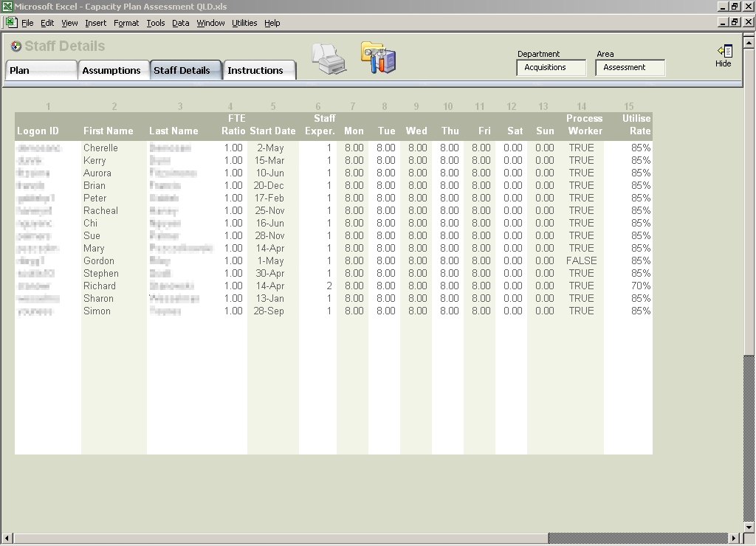
Task: Open the tools folder icon
Action: [x=379, y=58]
